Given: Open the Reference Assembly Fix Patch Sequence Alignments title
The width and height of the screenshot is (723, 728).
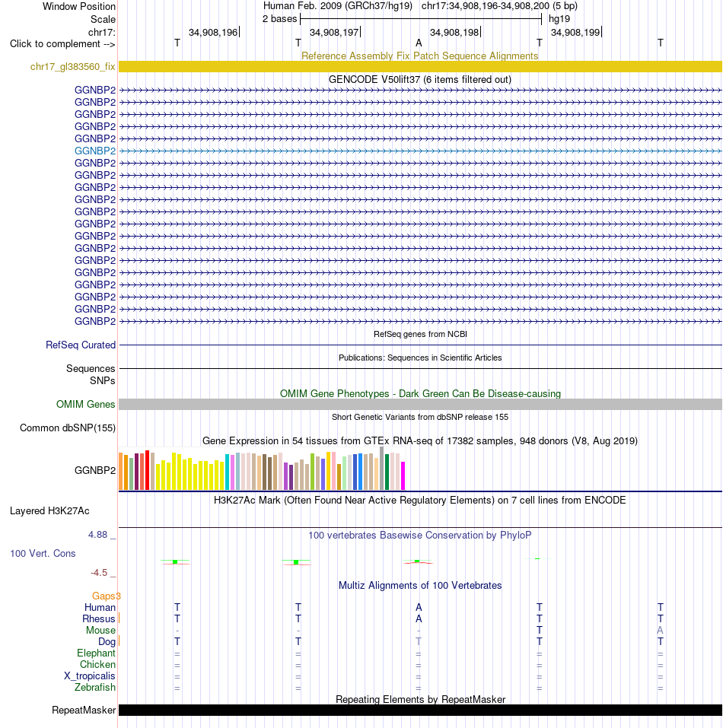Looking at the screenshot, I should point(420,56).
